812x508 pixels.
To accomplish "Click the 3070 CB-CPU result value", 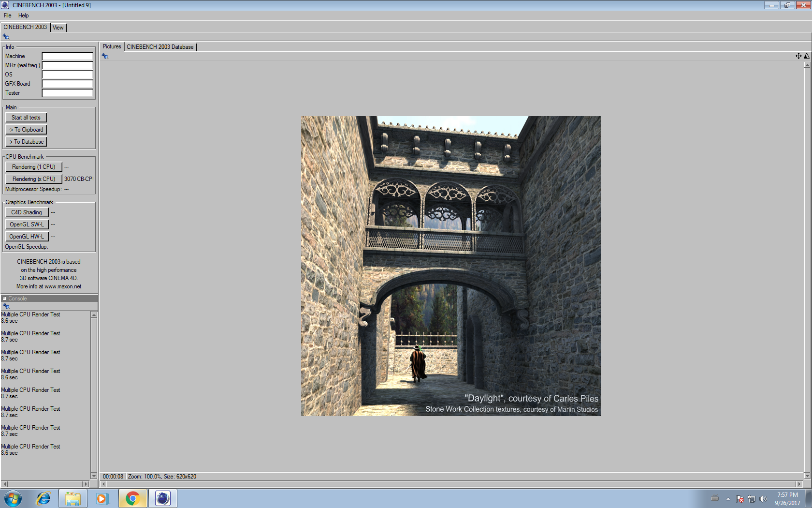I will pyautogui.click(x=79, y=179).
